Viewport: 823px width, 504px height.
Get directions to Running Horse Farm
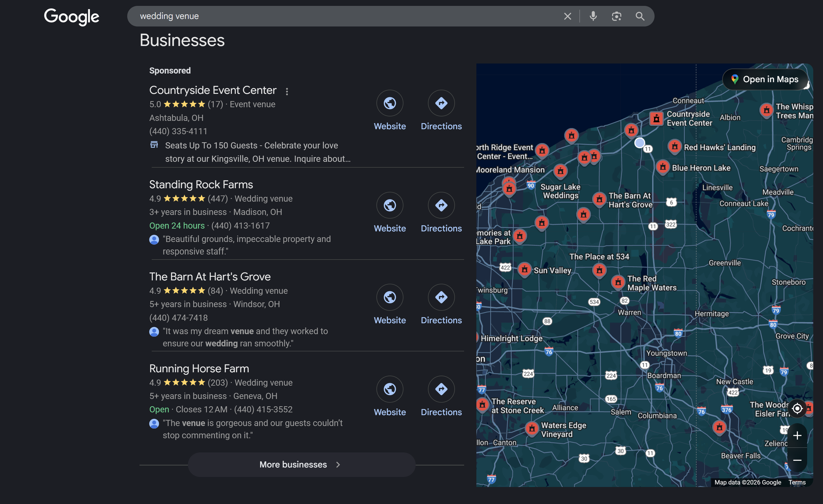coord(441,389)
